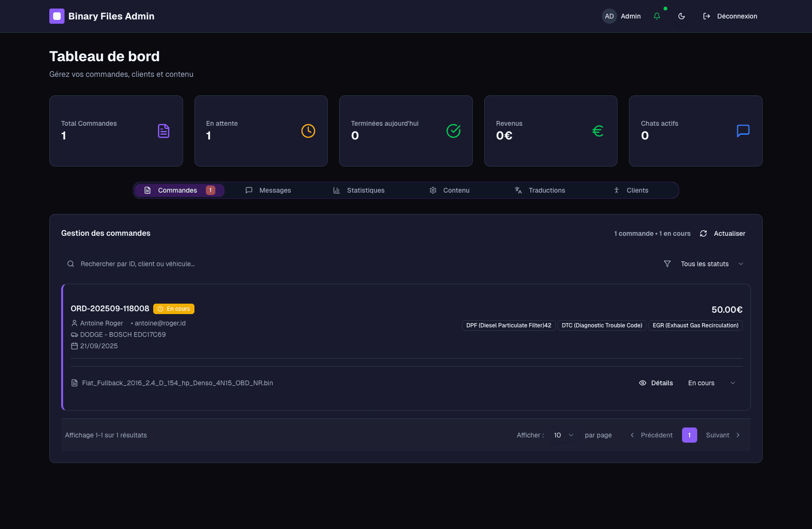The width and height of the screenshot is (812, 529).
Task: Select order ID ORD-202509-118008
Action: (110, 308)
